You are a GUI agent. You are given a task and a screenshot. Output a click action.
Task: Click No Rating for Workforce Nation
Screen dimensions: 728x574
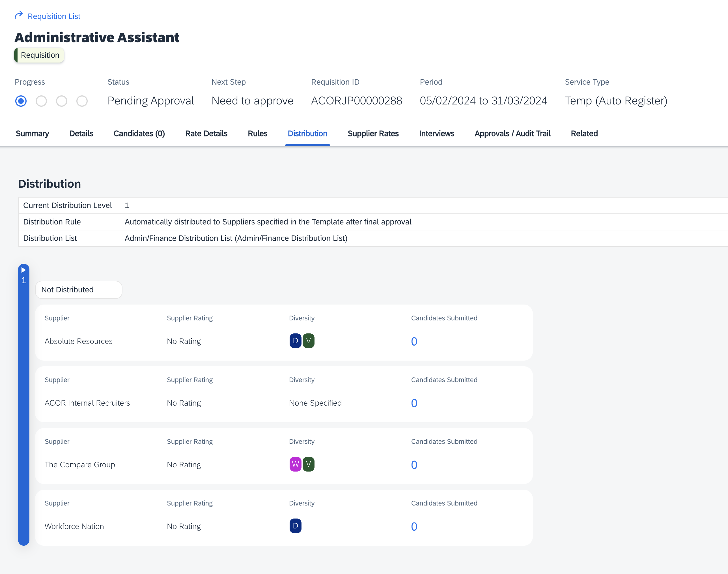tap(184, 526)
